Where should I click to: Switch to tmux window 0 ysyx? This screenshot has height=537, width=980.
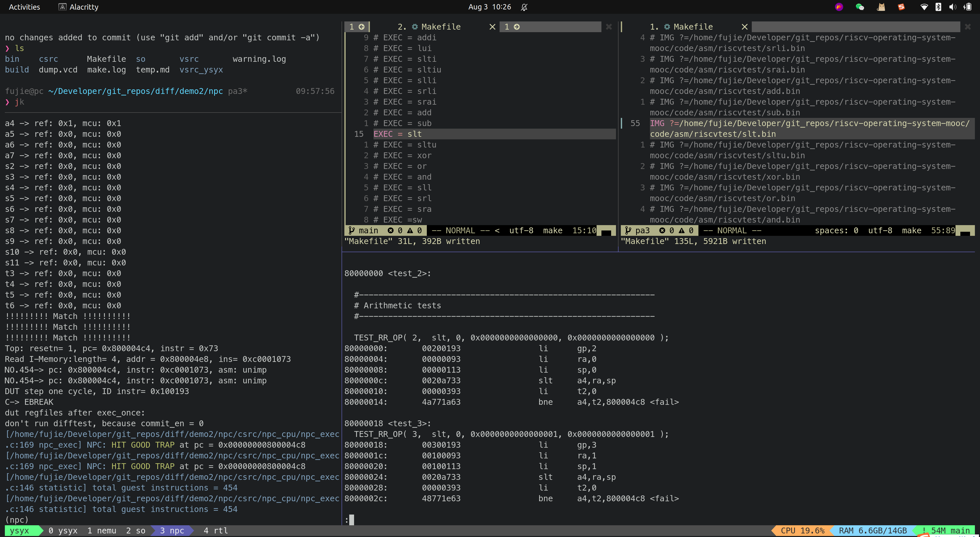tap(63, 531)
